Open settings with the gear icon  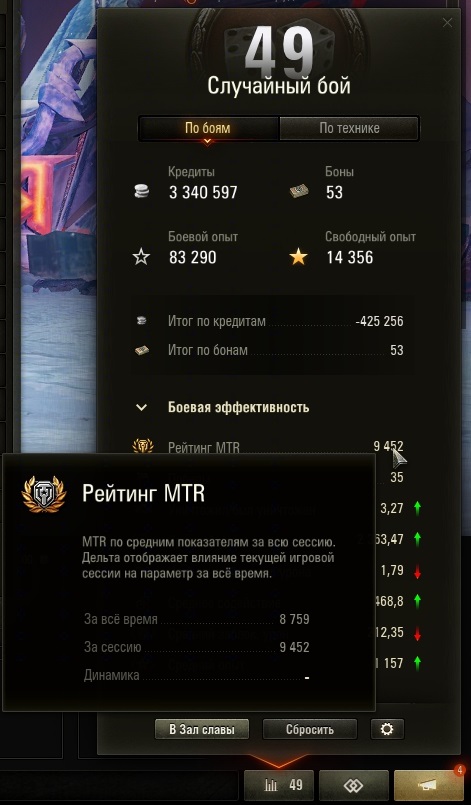pos(387,729)
